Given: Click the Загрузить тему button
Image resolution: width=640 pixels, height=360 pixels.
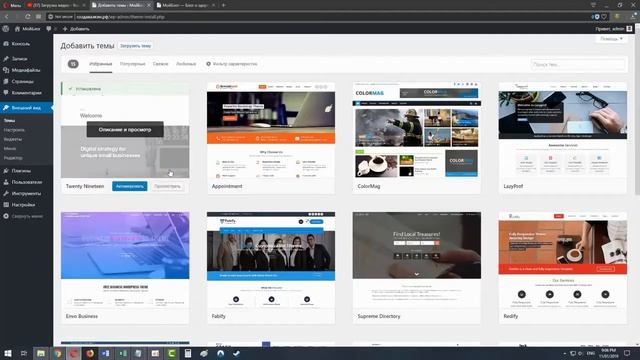Looking at the screenshot, I should click(x=136, y=46).
